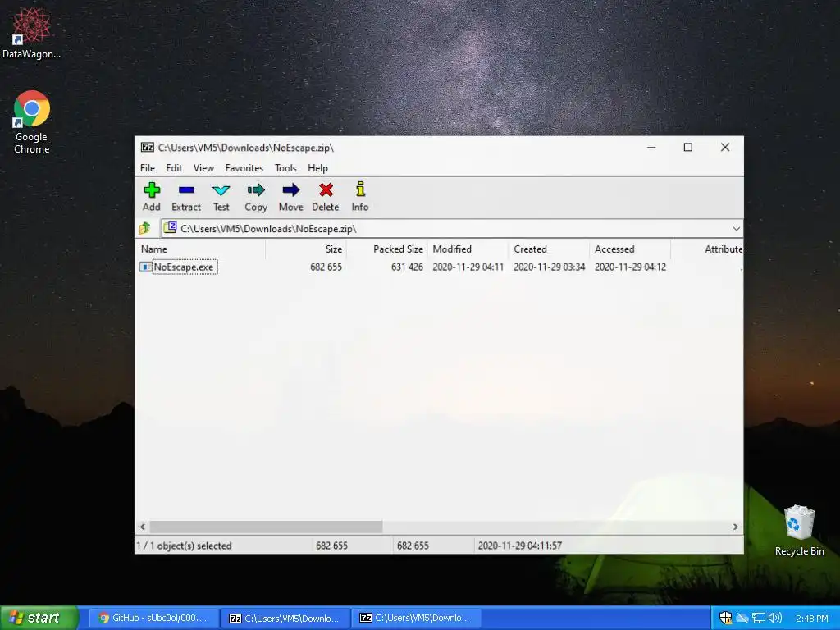Click status bar date 2020-11-29 04:11:57
The image size is (840, 630).
pos(519,546)
